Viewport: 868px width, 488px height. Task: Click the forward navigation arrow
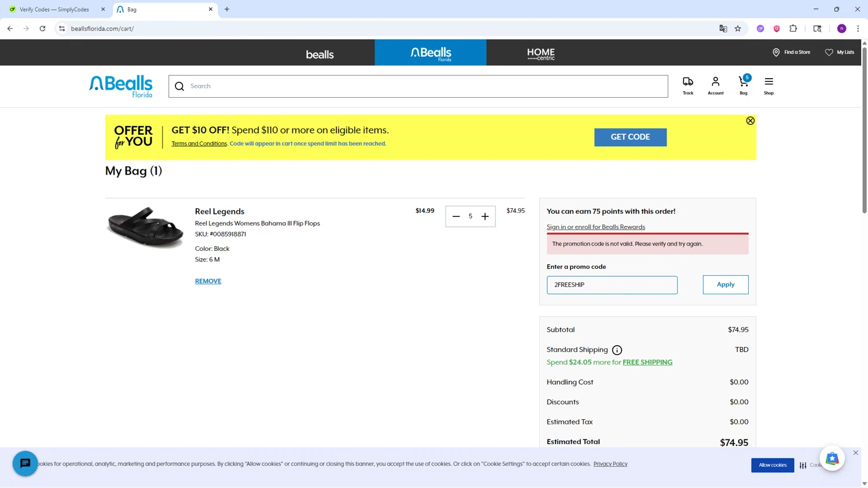point(26,28)
